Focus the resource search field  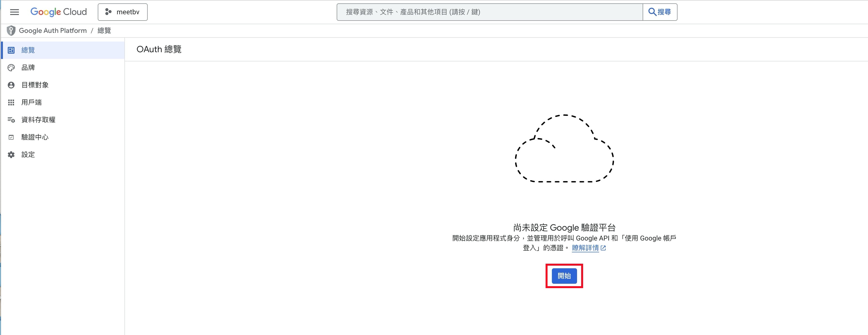point(490,12)
